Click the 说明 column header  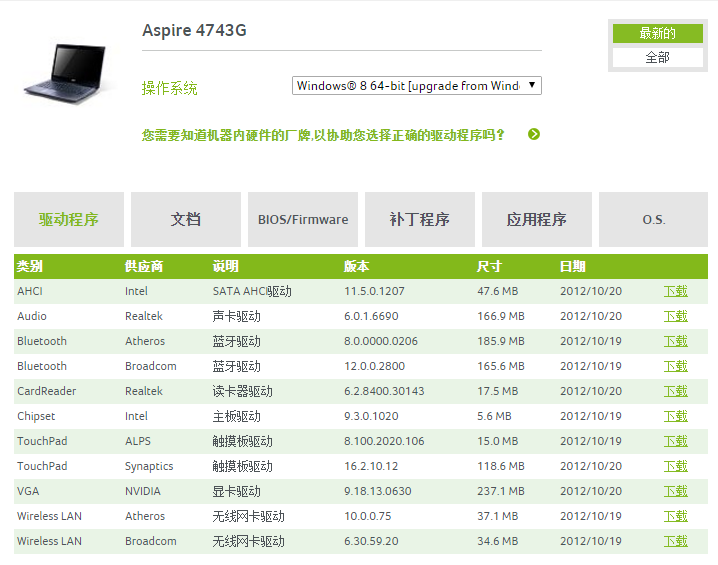[x=225, y=266]
